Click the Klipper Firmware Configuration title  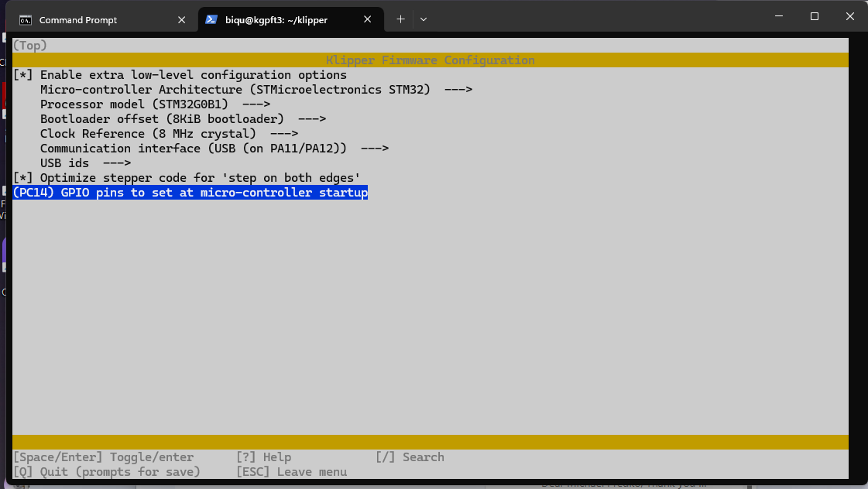[430, 60]
